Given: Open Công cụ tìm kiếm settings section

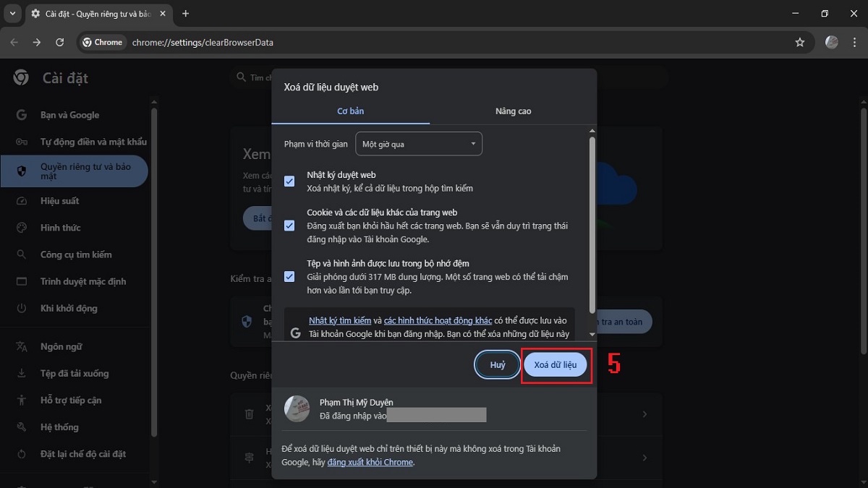Looking at the screenshot, I should [x=75, y=254].
